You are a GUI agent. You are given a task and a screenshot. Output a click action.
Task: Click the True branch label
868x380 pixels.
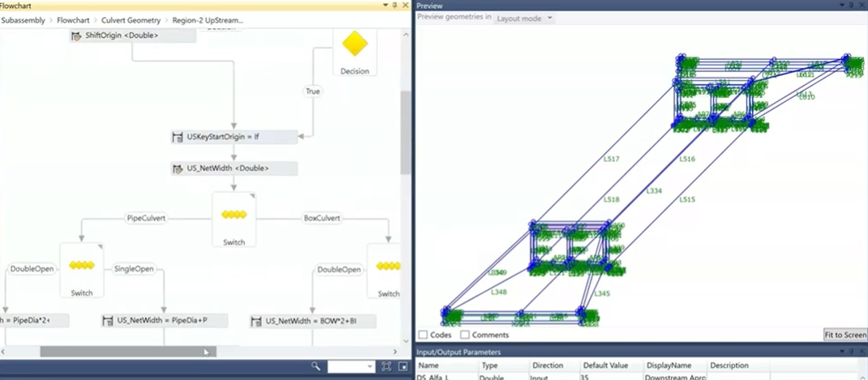pyautogui.click(x=313, y=92)
